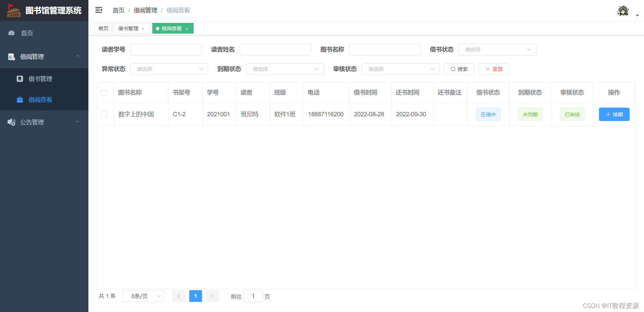Click the 续期 renewal button
This screenshot has width=644, height=312.
614,114
